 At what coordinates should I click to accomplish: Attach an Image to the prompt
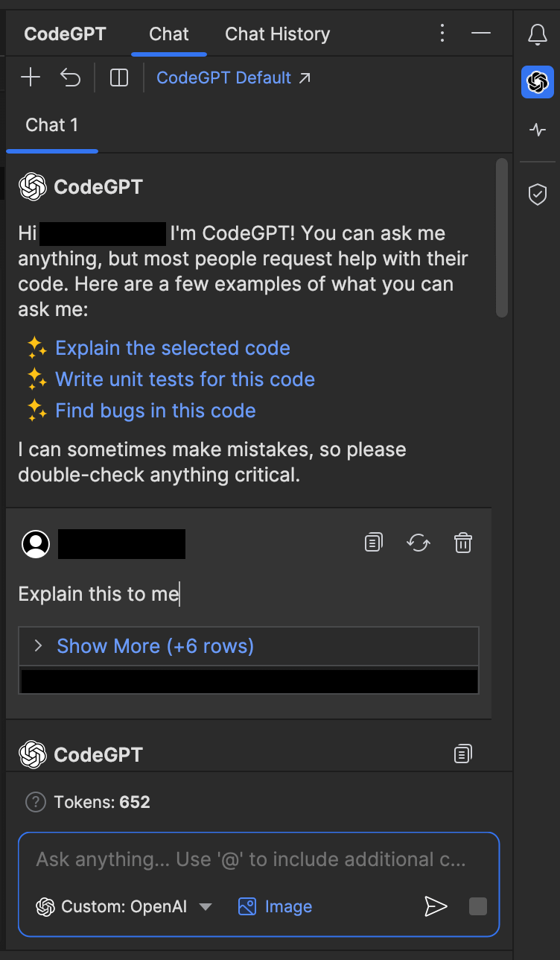coord(276,906)
